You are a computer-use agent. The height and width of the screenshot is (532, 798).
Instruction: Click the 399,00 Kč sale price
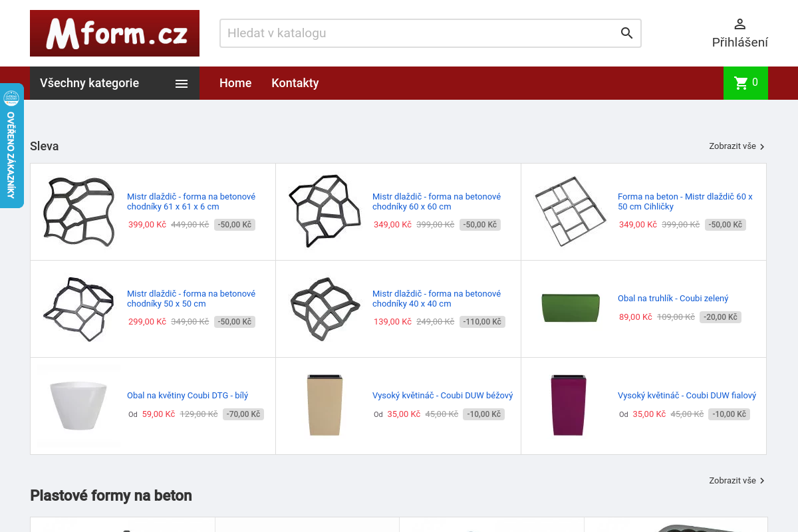click(x=147, y=225)
